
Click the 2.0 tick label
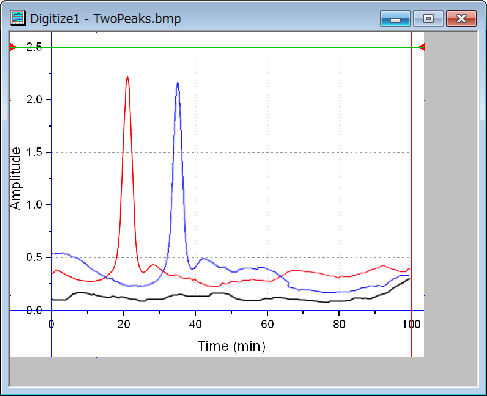pyautogui.click(x=34, y=99)
